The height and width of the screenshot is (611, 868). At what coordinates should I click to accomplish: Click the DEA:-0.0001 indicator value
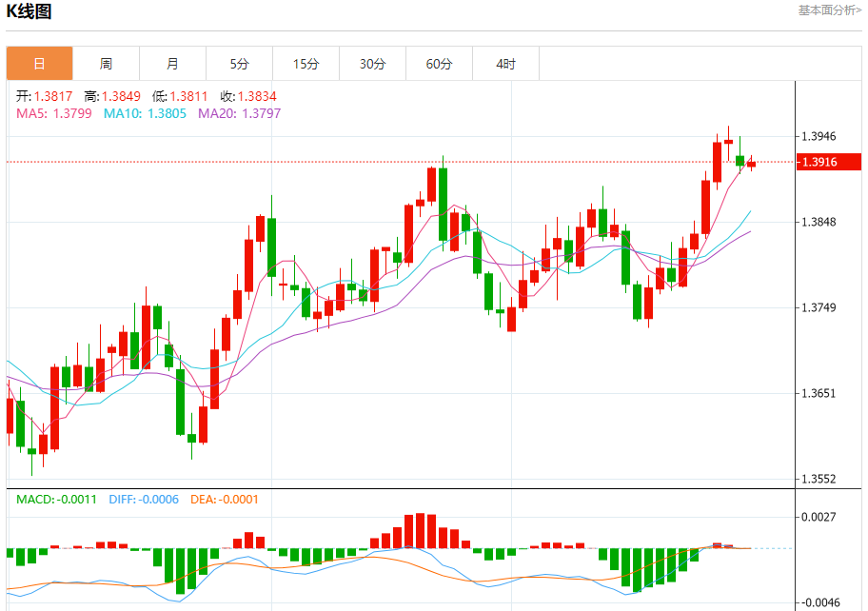[225, 500]
